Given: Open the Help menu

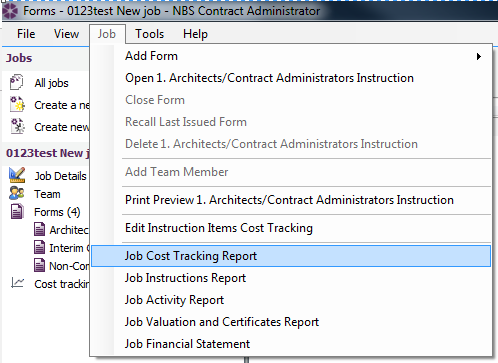Looking at the screenshot, I should [195, 34].
